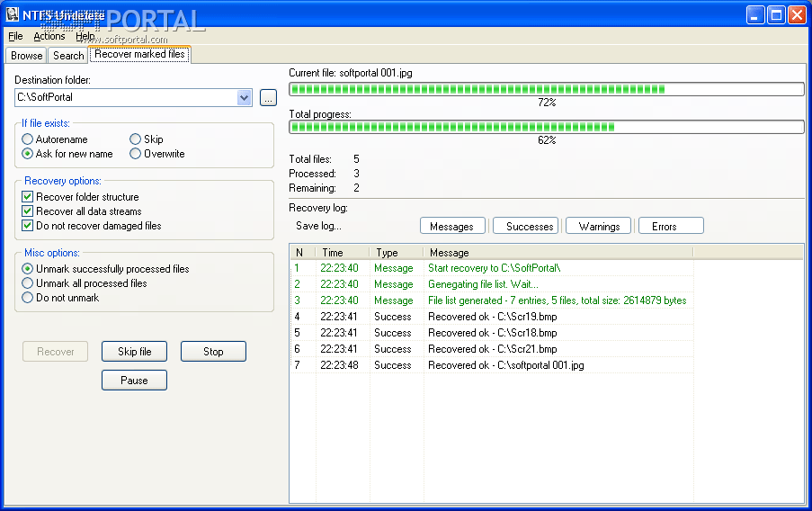Click the Skip file button
Viewport: 812px width, 511px height.
point(134,352)
